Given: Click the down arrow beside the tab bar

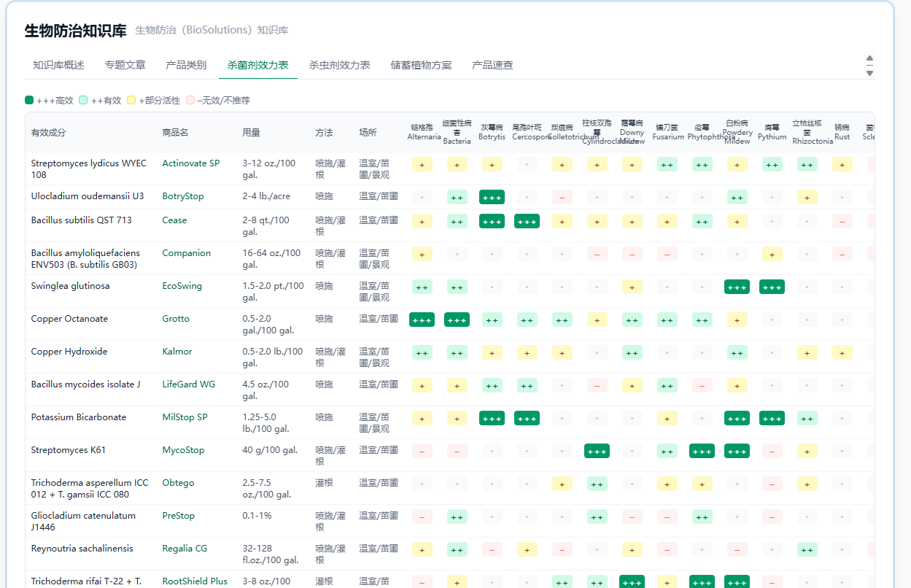Looking at the screenshot, I should [869, 73].
